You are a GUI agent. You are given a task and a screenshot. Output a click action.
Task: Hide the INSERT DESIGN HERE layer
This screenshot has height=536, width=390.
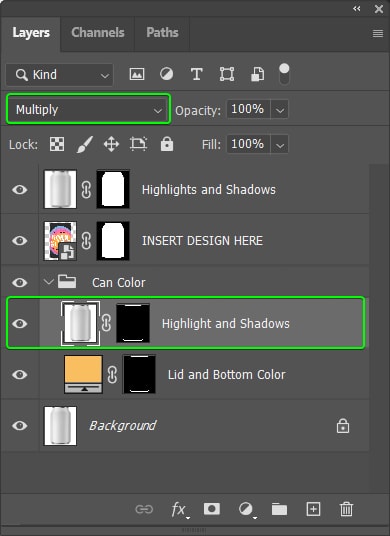(19, 241)
